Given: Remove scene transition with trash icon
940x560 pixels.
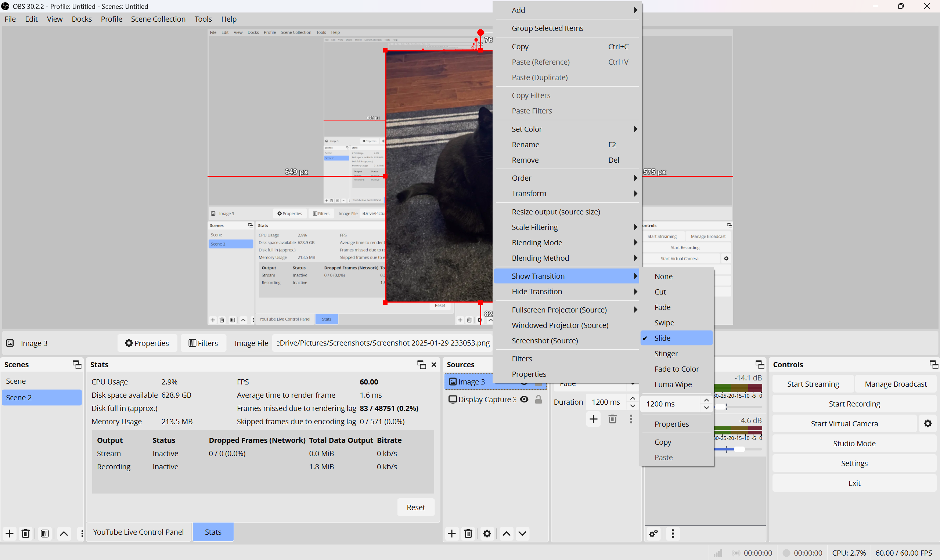Looking at the screenshot, I should [612, 419].
